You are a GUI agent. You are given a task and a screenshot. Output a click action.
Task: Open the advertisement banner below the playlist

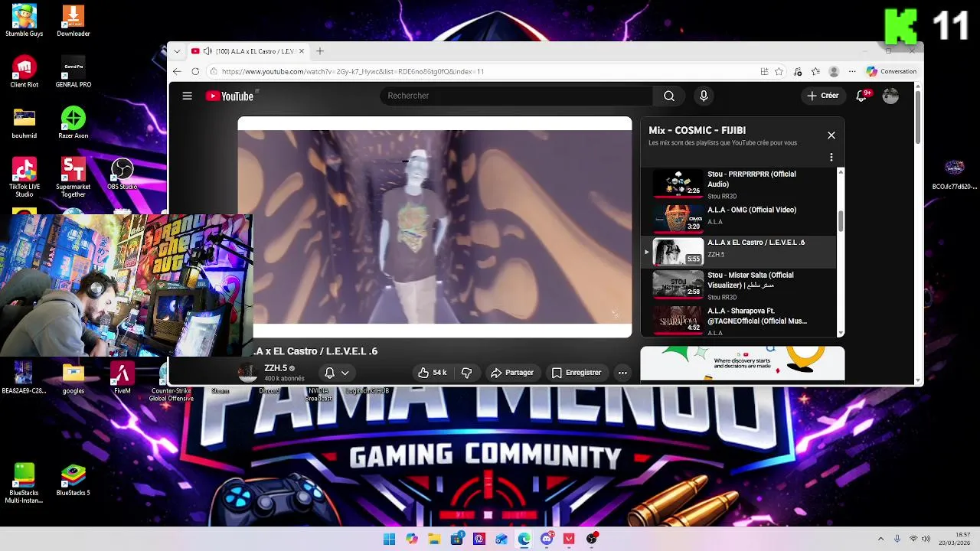pyautogui.click(x=743, y=364)
